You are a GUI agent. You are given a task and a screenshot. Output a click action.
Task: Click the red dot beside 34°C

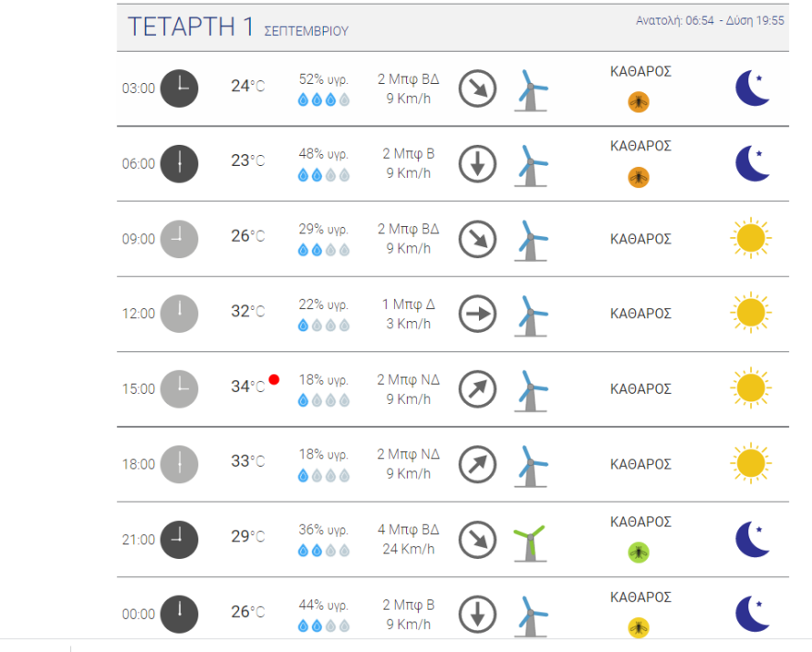(x=274, y=379)
